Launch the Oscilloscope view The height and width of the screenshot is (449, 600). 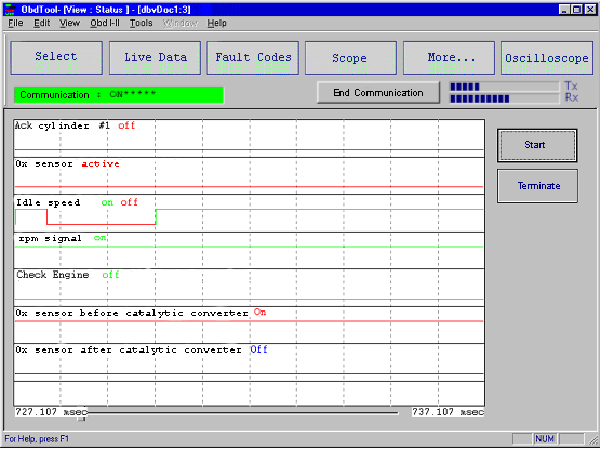coord(547,58)
